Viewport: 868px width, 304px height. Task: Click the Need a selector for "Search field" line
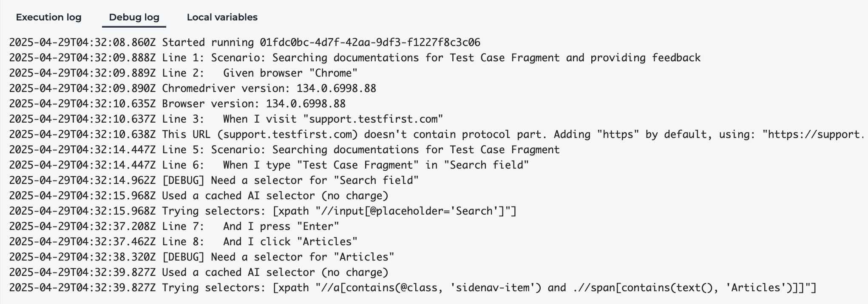click(214, 181)
